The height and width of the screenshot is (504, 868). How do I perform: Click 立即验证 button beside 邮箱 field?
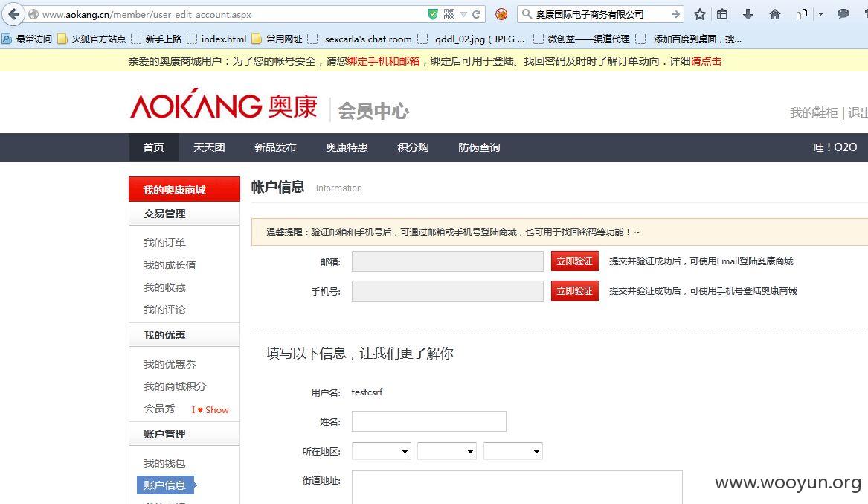(575, 261)
